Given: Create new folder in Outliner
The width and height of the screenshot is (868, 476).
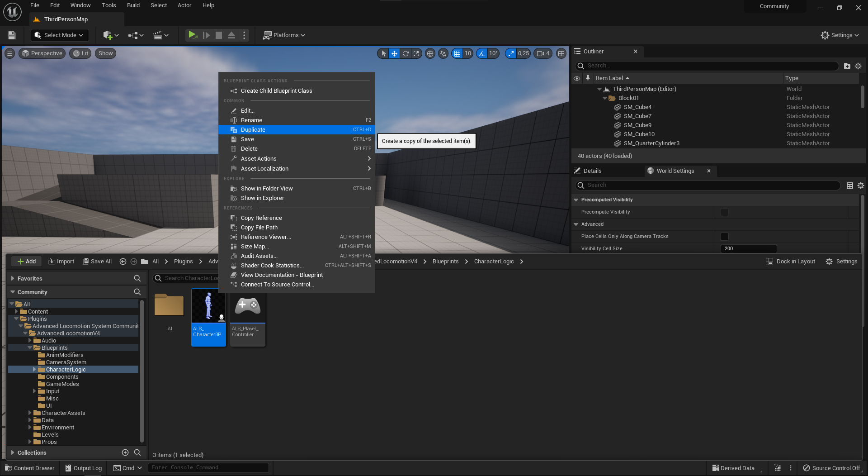Looking at the screenshot, I should [x=847, y=66].
